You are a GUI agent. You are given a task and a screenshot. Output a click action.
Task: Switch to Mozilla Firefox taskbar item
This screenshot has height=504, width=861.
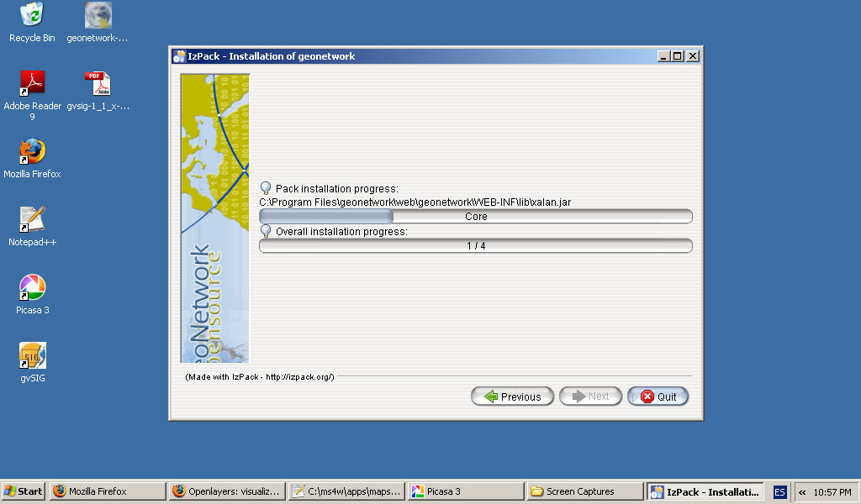106,491
